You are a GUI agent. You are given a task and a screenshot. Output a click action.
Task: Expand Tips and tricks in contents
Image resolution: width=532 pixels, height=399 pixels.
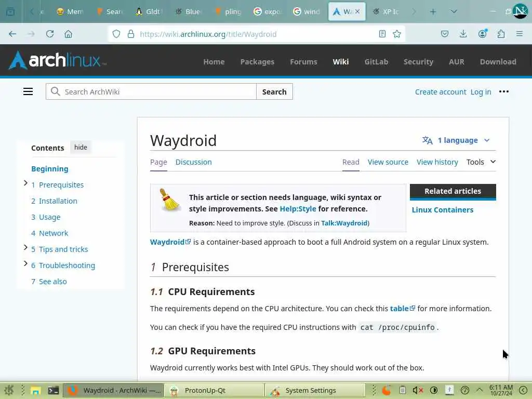pos(25,247)
